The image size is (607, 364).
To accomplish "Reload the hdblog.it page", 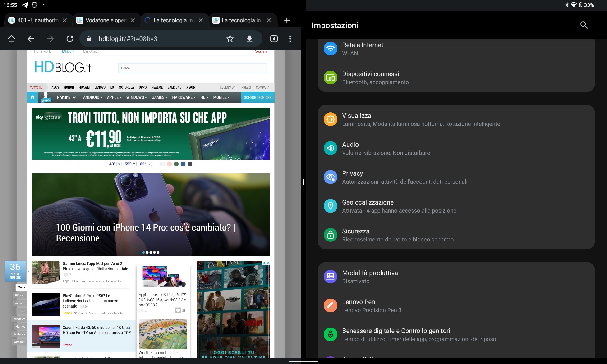I will click(x=70, y=39).
